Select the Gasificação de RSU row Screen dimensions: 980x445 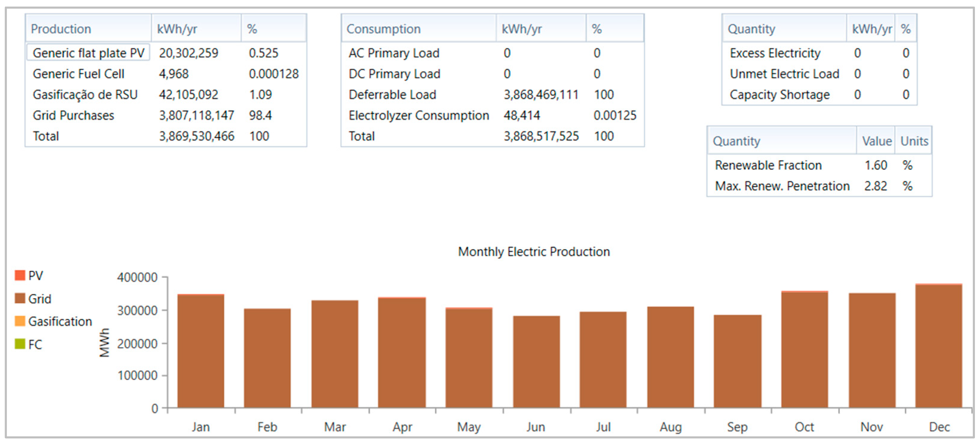(85, 95)
